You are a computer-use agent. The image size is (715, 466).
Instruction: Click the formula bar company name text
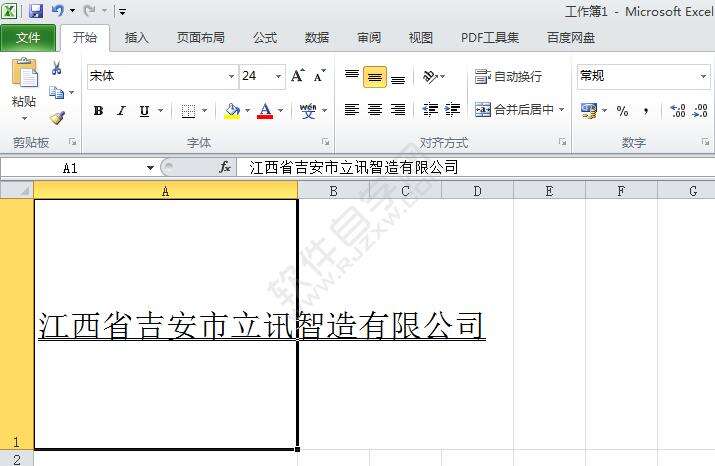(x=354, y=168)
